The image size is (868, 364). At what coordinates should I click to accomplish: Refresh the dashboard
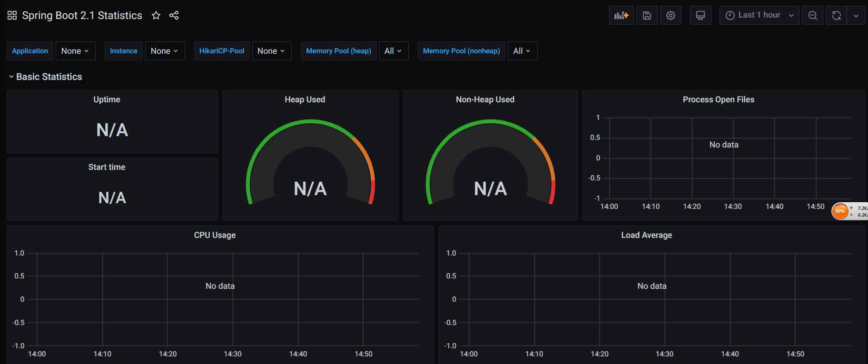836,15
